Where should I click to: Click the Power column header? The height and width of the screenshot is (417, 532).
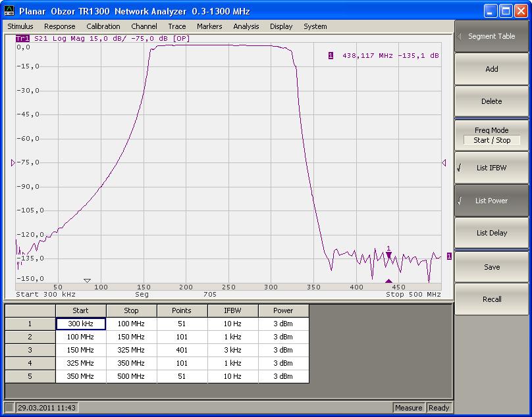click(283, 310)
